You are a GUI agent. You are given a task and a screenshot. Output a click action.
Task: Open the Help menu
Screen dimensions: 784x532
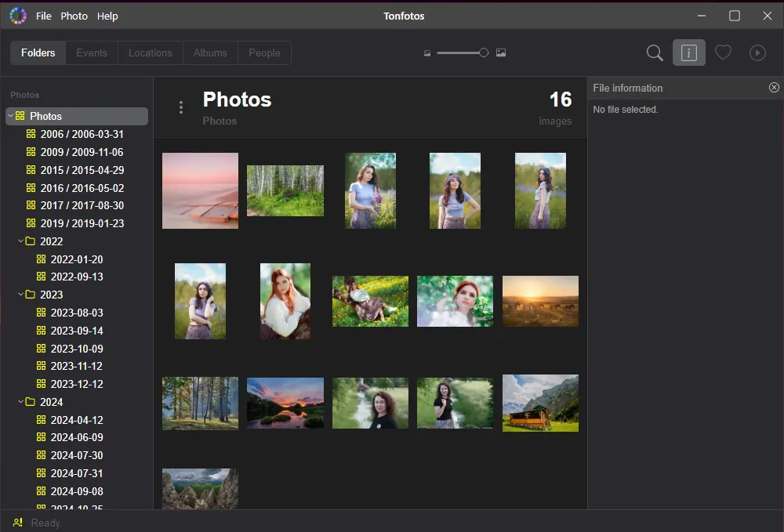107,16
